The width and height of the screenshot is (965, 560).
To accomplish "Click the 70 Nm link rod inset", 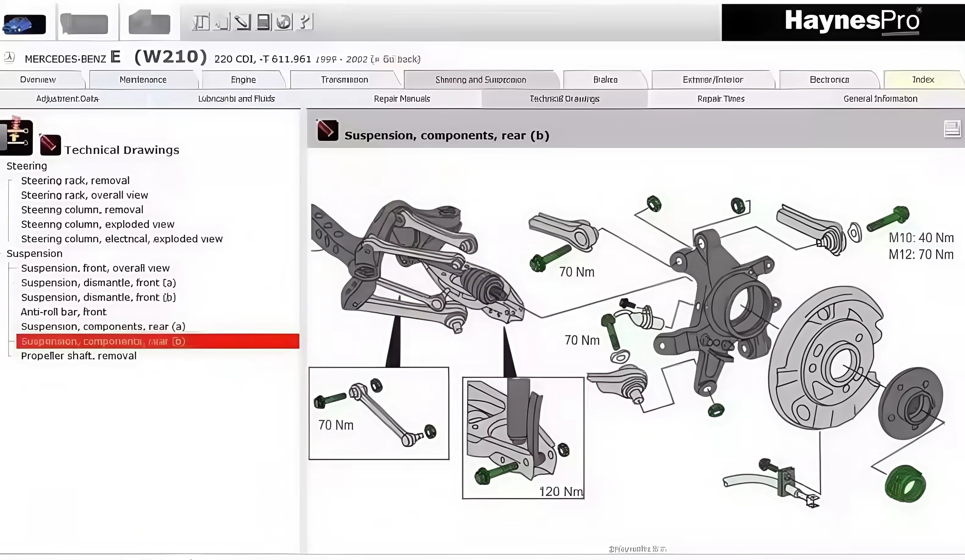I will click(379, 413).
